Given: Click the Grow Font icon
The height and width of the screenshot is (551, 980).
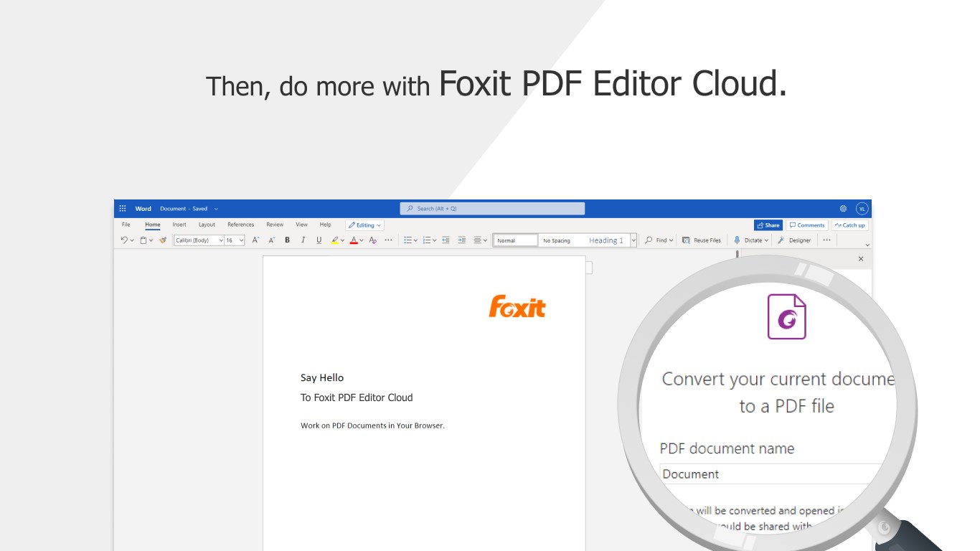Looking at the screenshot, I should 255,240.
